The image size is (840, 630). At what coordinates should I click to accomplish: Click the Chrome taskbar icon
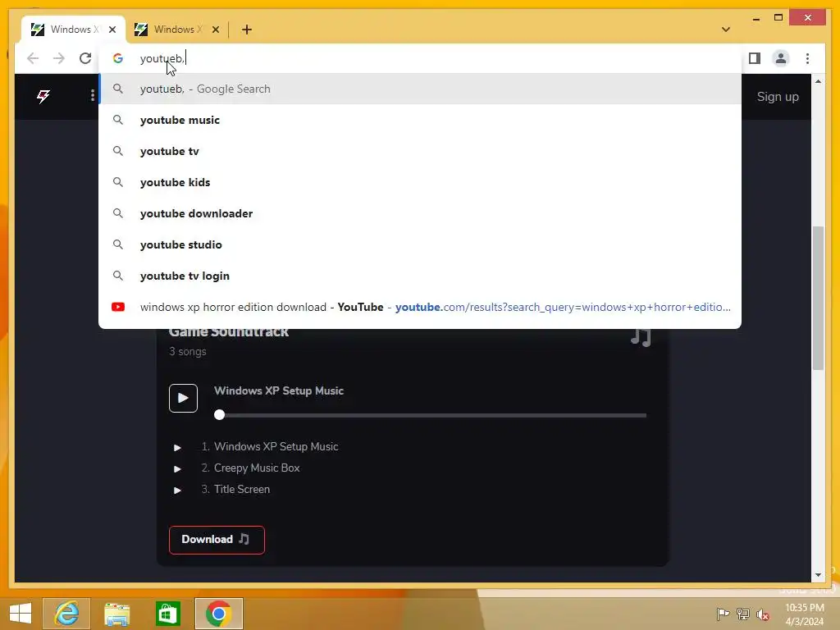coord(218,614)
